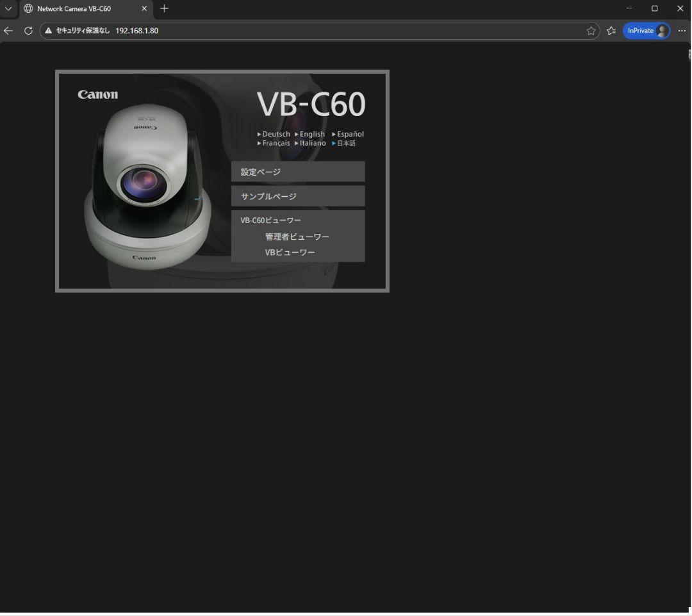The image size is (692, 616).
Task: Click the InPrivate profile icon
Action: pyautogui.click(x=646, y=30)
